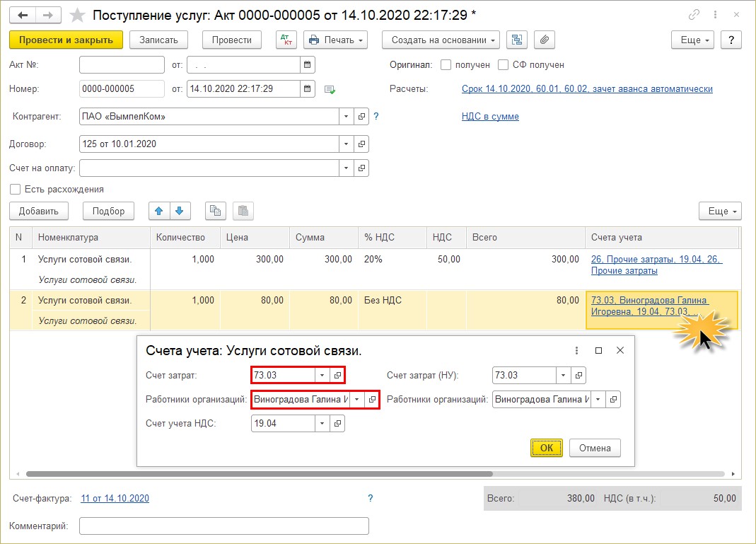The width and height of the screenshot is (756, 544).
Task: Open the Расчеты settings link Срок 14.10.2020
Action: [x=587, y=88]
